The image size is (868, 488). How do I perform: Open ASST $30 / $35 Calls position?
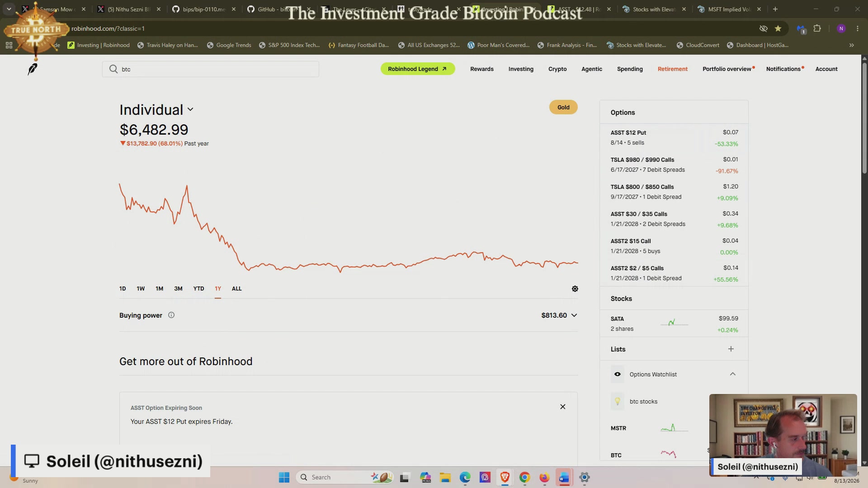[674, 219]
